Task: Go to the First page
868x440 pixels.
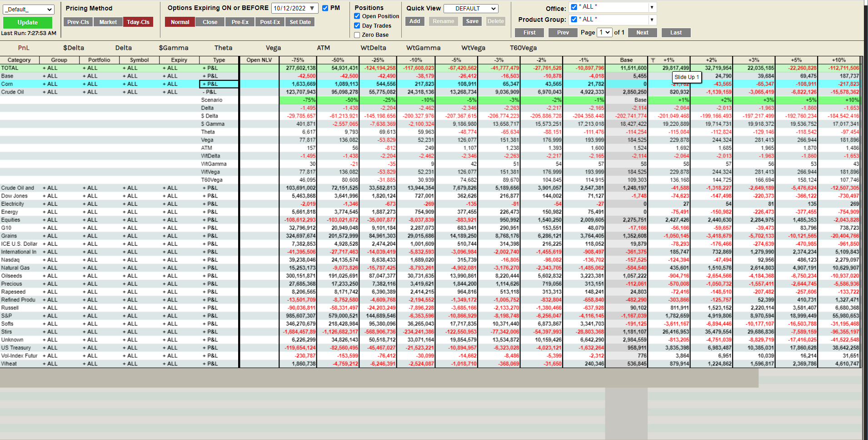Action: (x=530, y=33)
